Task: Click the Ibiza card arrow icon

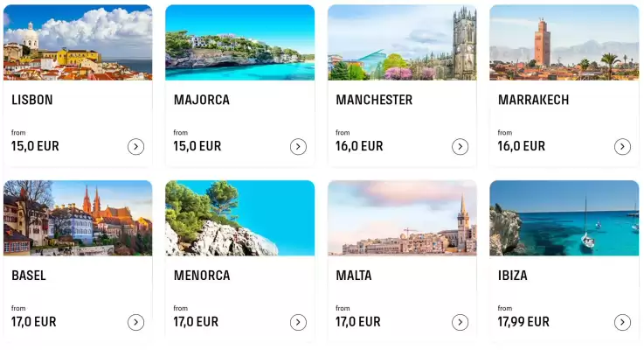Action: 622,323
